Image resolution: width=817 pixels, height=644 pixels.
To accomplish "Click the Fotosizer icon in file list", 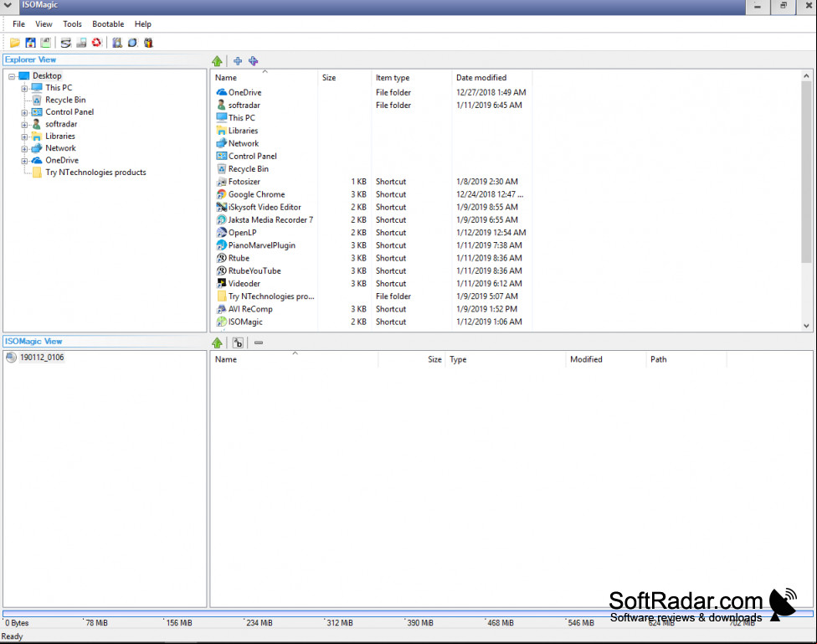I will (222, 182).
